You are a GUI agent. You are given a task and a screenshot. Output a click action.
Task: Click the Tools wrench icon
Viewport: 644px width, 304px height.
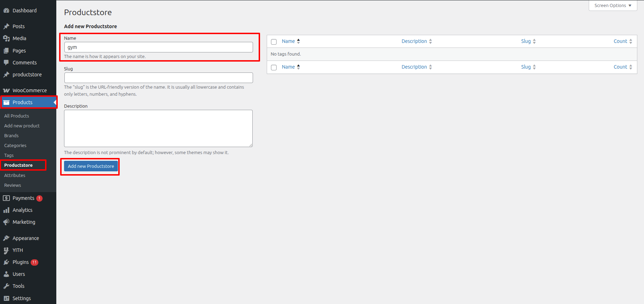pos(6,286)
